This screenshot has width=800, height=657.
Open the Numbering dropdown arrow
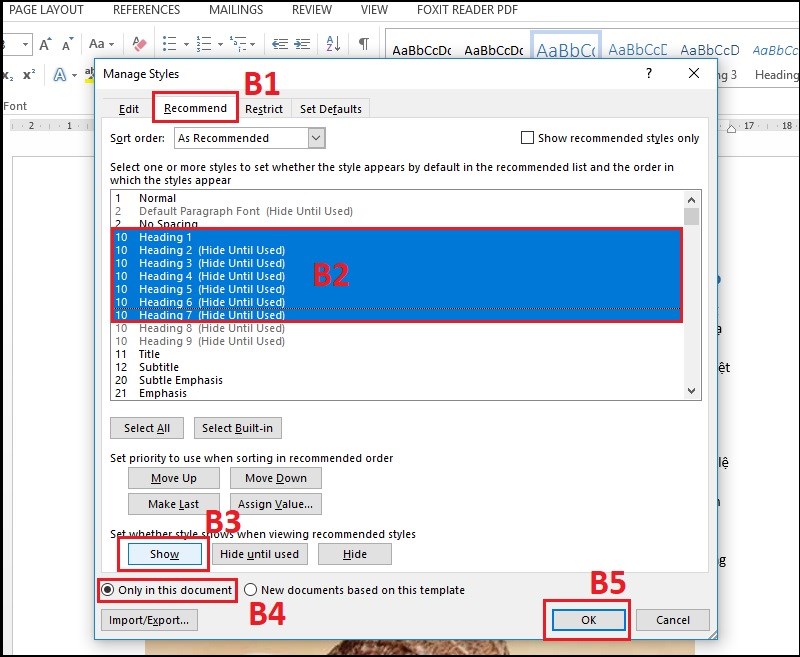(x=220, y=44)
